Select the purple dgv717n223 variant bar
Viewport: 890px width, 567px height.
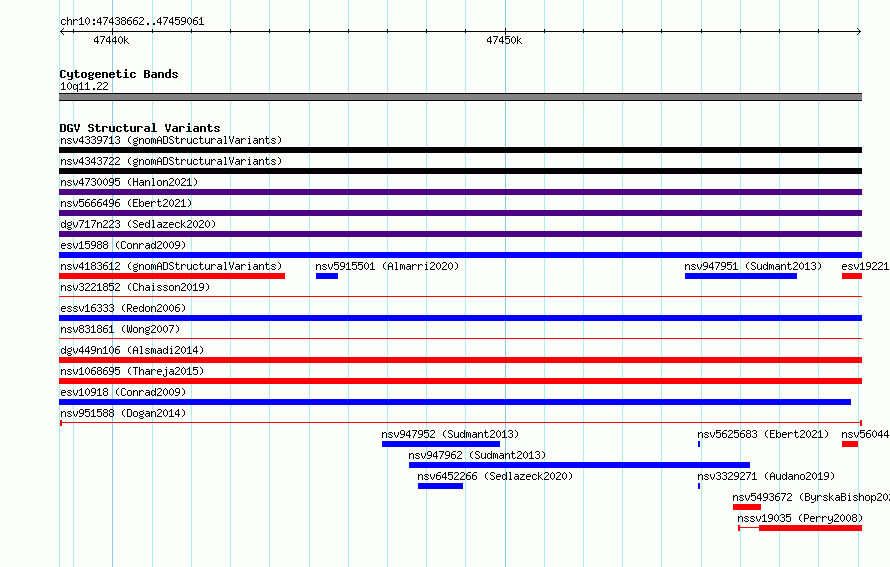460,234
